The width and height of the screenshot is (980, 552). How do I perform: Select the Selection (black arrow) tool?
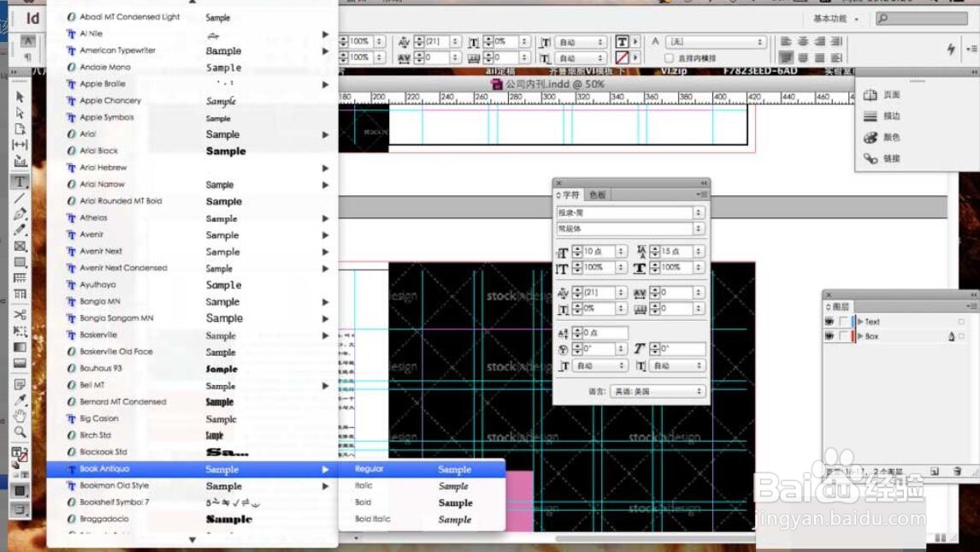click(20, 97)
